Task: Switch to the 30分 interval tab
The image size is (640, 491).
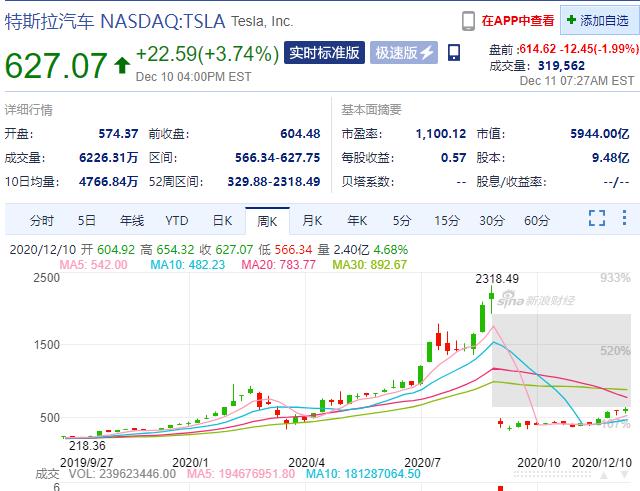Action: [x=492, y=221]
